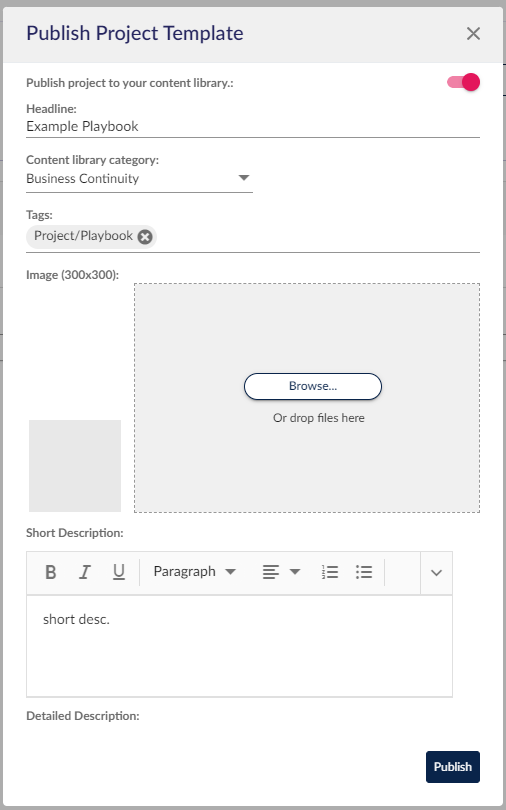Open the Paragraph style dropdown
The height and width of the screenshot is (810, 506).
click(x=195, y=572)
